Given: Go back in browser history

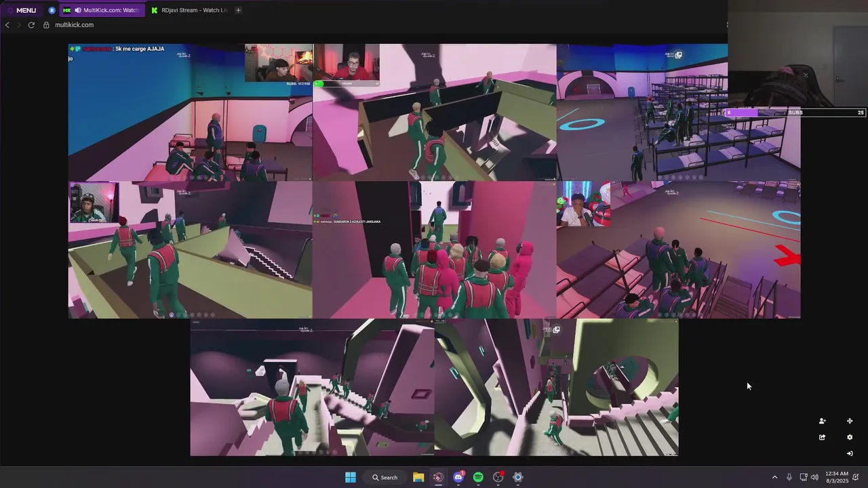Looking at the screenshot, I should [7, 25].
